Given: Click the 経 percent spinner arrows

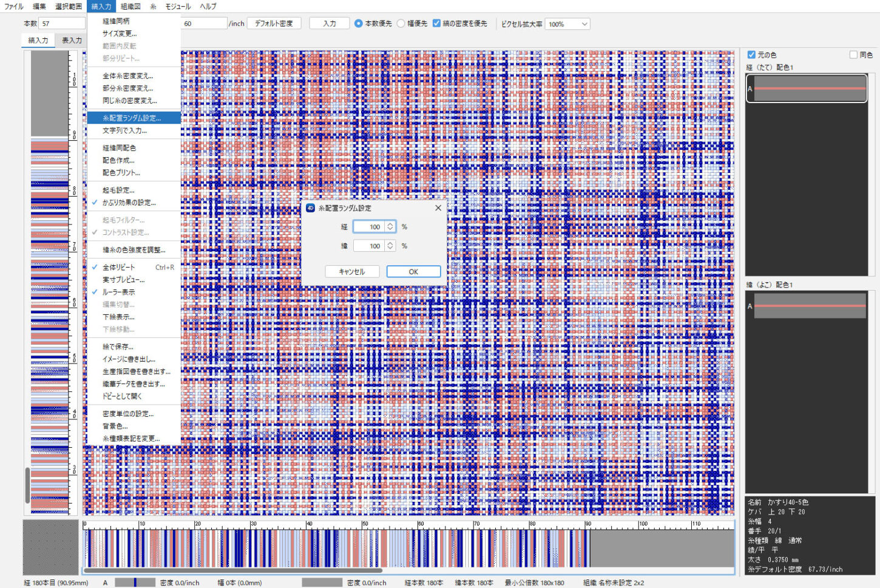Looking at the screenshot, I should coord(390,227).
